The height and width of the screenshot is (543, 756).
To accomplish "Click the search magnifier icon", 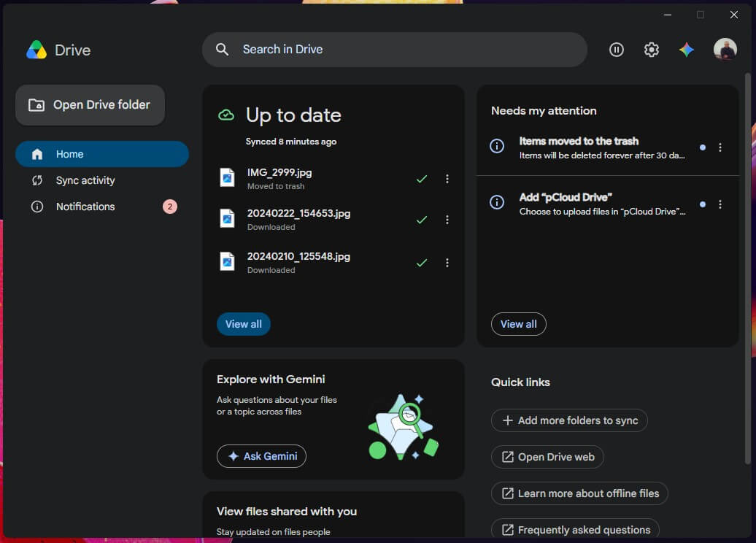I will tap(223, 49).
